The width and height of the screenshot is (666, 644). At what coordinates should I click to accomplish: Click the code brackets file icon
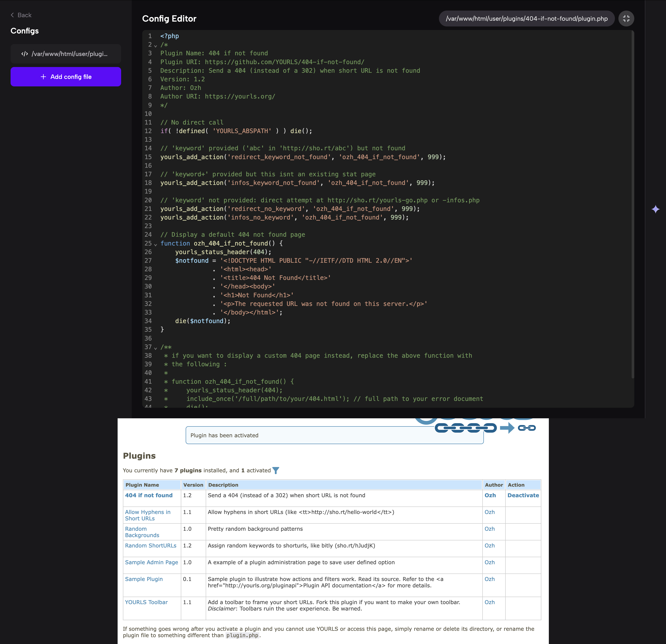point(24,54)
